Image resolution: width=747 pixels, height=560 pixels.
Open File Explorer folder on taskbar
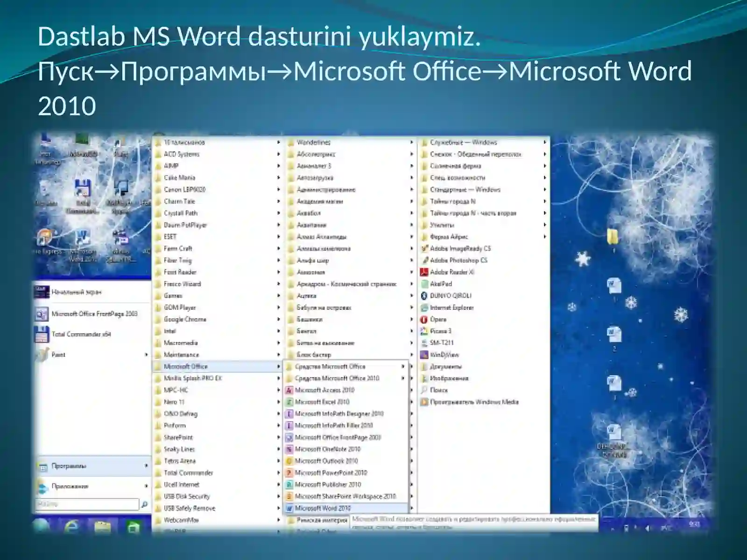pos(103,527)
